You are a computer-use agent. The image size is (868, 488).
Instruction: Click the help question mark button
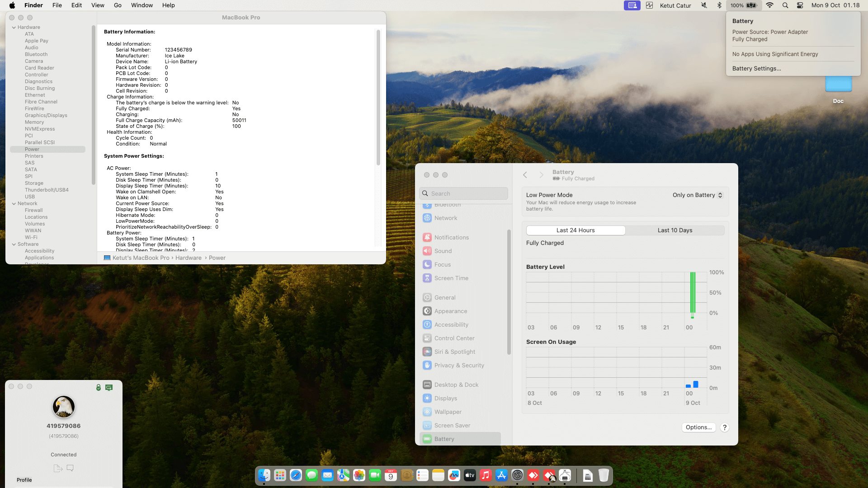(x=725, y=427)
